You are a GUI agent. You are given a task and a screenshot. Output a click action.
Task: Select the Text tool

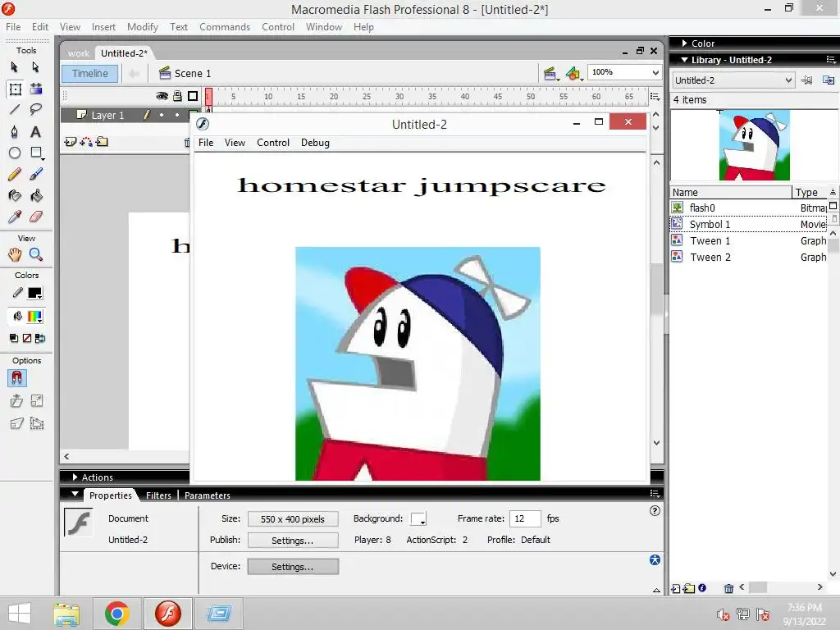coord(36,131)
